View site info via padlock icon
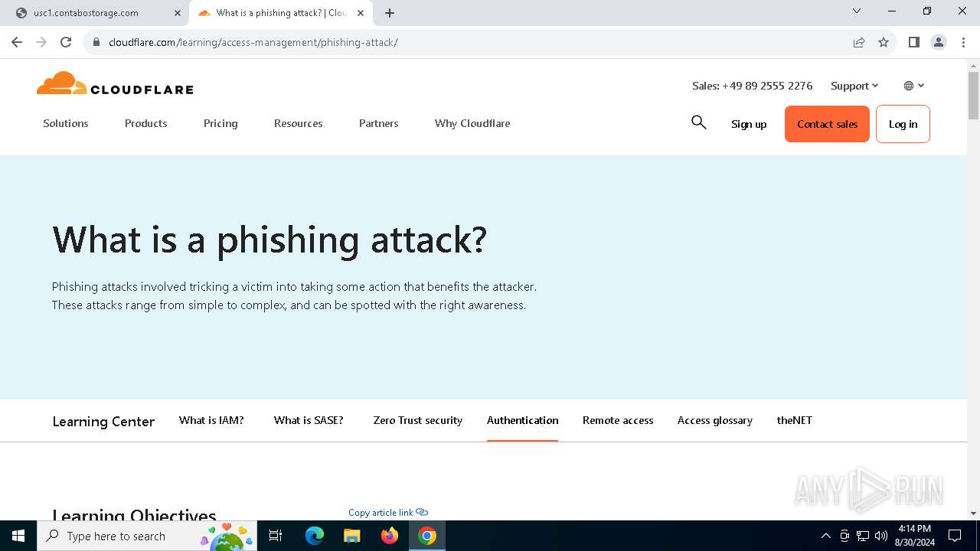The height and width of the screenshot is (551, 980). tap(96, 42)
